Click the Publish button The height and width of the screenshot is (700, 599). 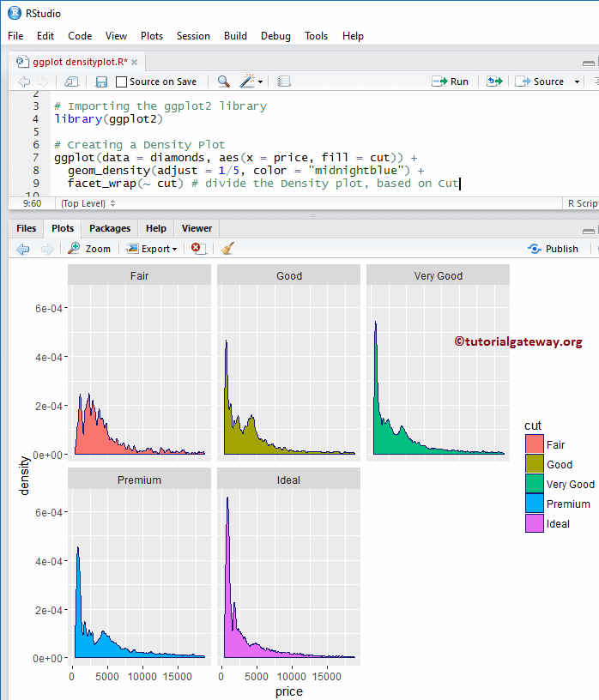click(554, 249)
